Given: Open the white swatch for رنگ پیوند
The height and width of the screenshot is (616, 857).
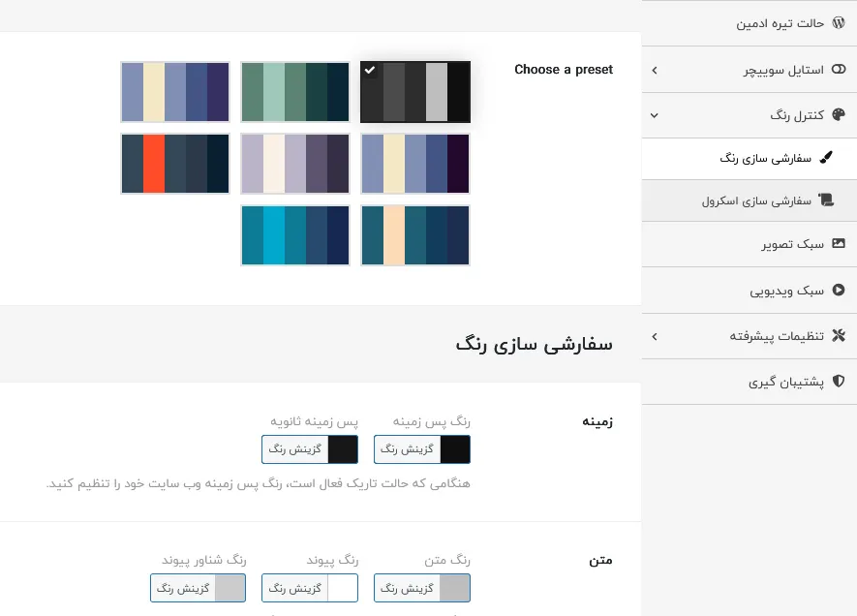Looking at the screenshot, I should point(343,588).
